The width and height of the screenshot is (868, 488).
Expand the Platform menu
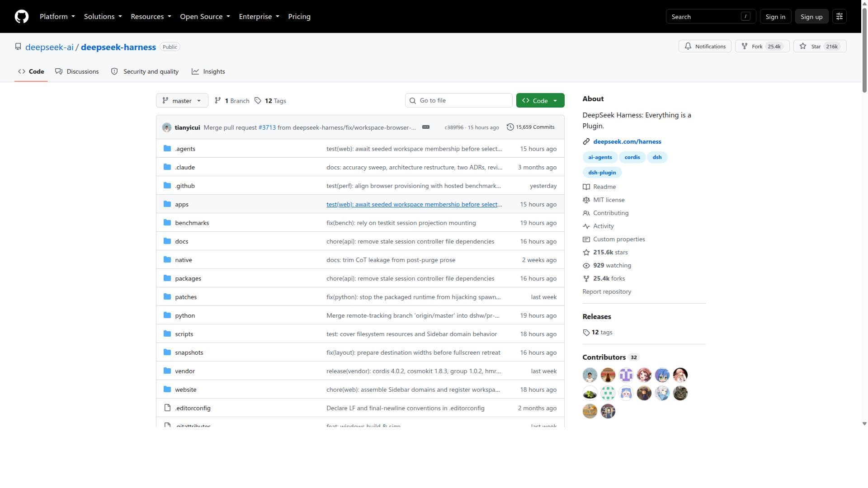(x=57, y=17)
